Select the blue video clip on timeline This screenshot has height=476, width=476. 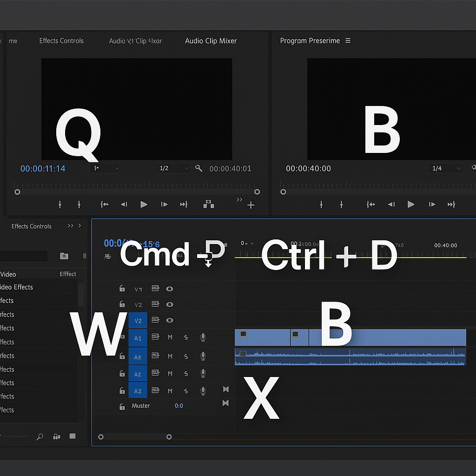tap(395, 337)
